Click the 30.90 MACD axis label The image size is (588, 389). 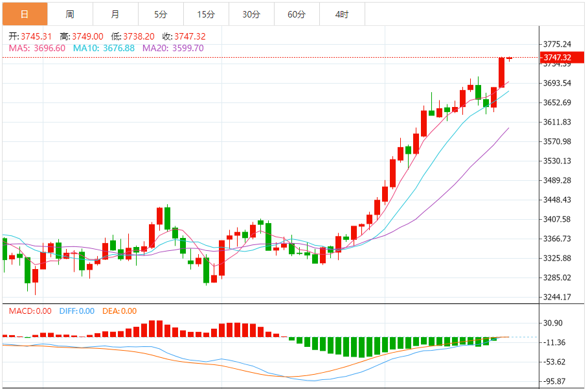click(x=553, y=323)
